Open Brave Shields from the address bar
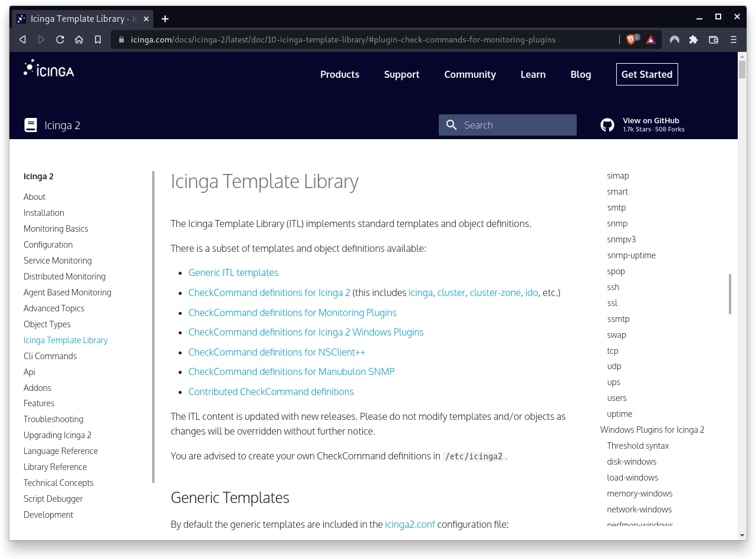The height and width of the screenshot is (559, 756). [x=630, y=40]
